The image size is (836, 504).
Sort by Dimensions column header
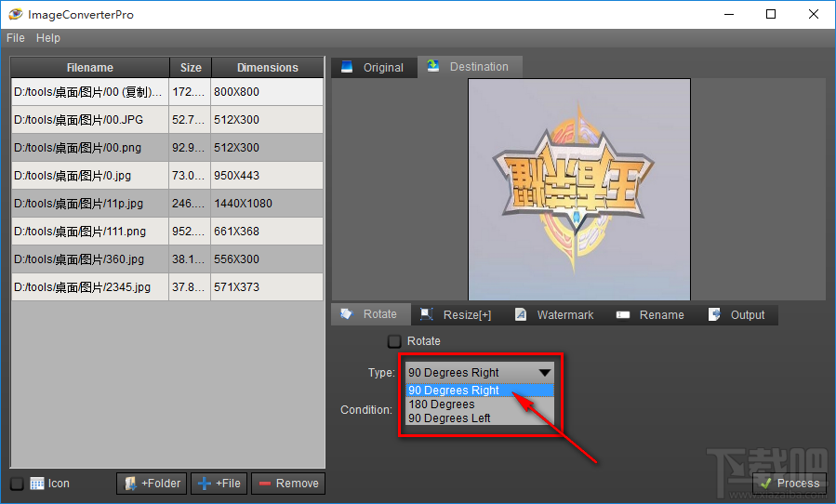click(268, 68)
